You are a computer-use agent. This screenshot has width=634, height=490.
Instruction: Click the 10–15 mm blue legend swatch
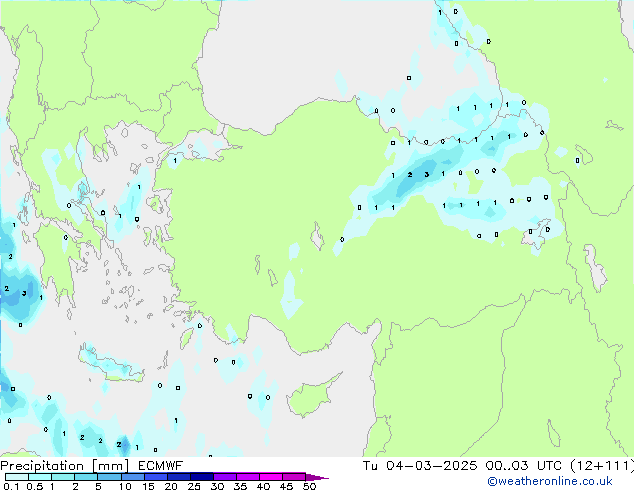coord(133,477)
